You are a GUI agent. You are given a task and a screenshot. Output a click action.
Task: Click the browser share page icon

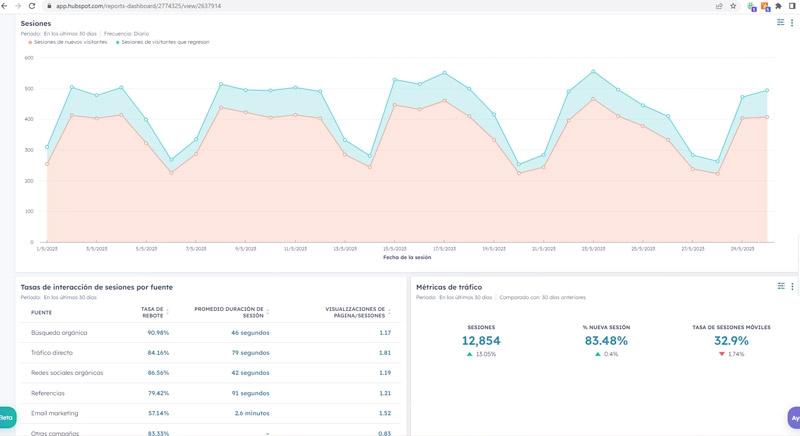(718, 6)
